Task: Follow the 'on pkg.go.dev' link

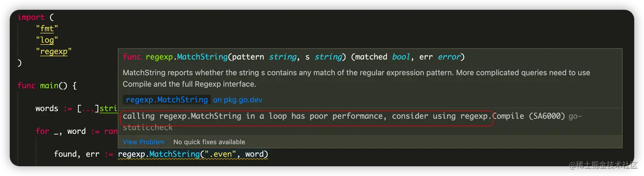Action: coord(238,100)
